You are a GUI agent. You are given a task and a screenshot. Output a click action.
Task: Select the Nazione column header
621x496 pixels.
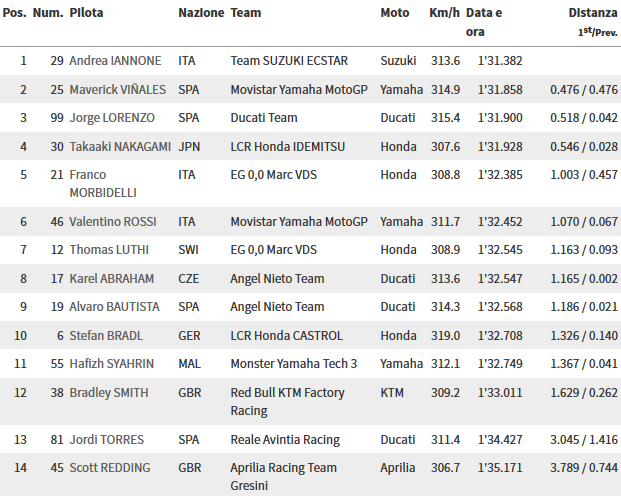point(201,13)
